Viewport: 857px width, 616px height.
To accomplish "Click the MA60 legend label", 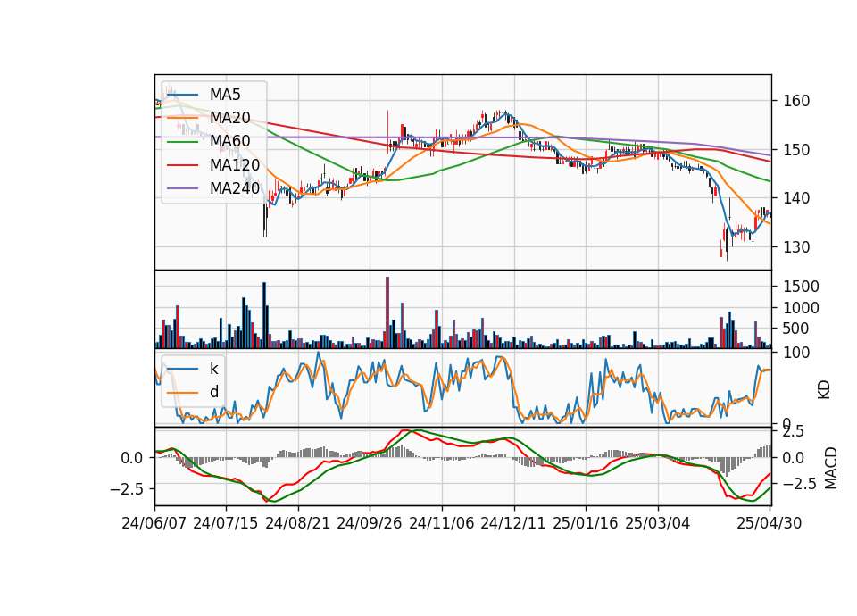I will [229, 142].
